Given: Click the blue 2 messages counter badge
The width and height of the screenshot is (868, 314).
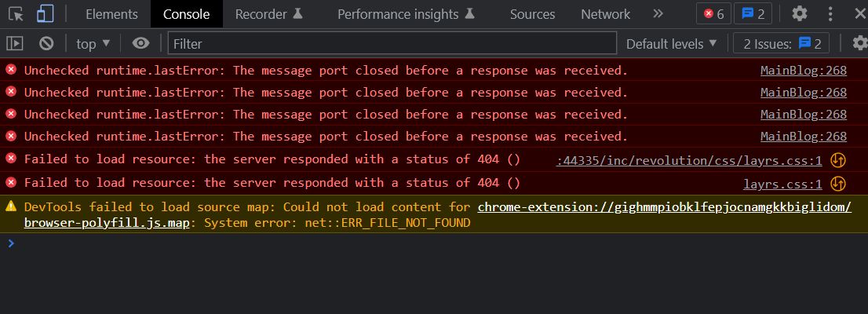Looking at the screenshot, I should coord(753,14).
